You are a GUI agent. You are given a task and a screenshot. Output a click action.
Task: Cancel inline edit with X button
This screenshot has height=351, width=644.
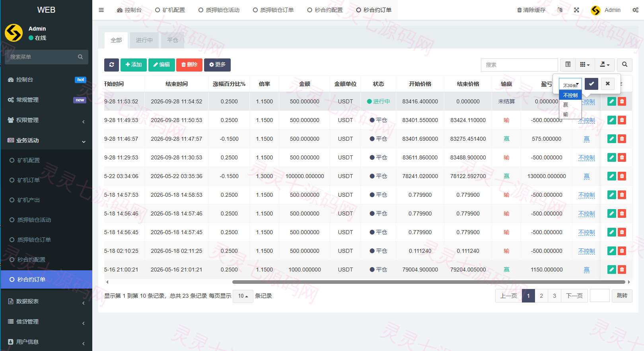tap(607, 83)
